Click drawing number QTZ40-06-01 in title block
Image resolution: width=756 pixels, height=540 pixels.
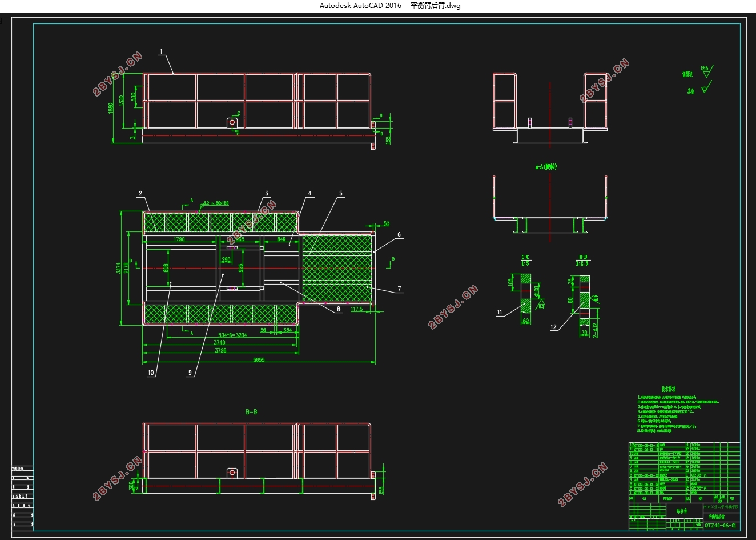coord(721,526)
